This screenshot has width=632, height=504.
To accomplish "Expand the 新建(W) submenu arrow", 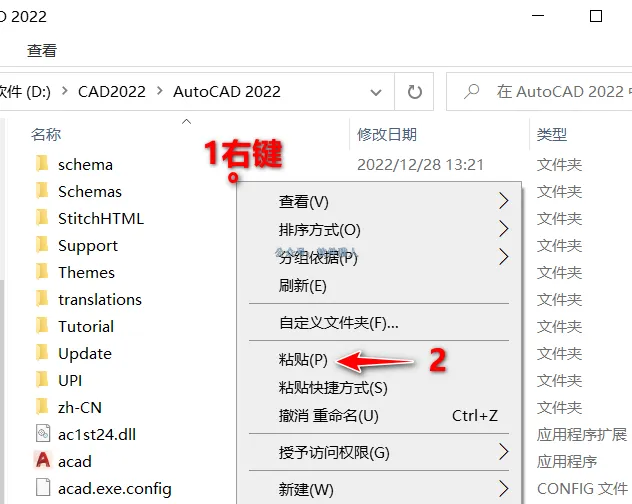I will click(x=503, y=488).
